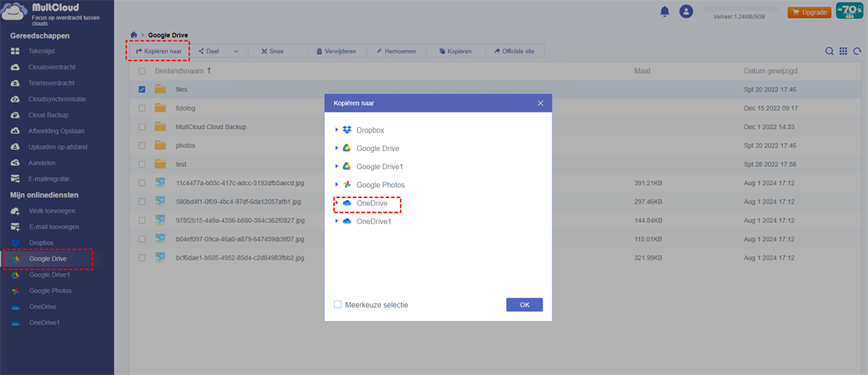Expand OneDrive1 in the dialog tree
This screenshot has width=868, height=375.
coord(336,222)
